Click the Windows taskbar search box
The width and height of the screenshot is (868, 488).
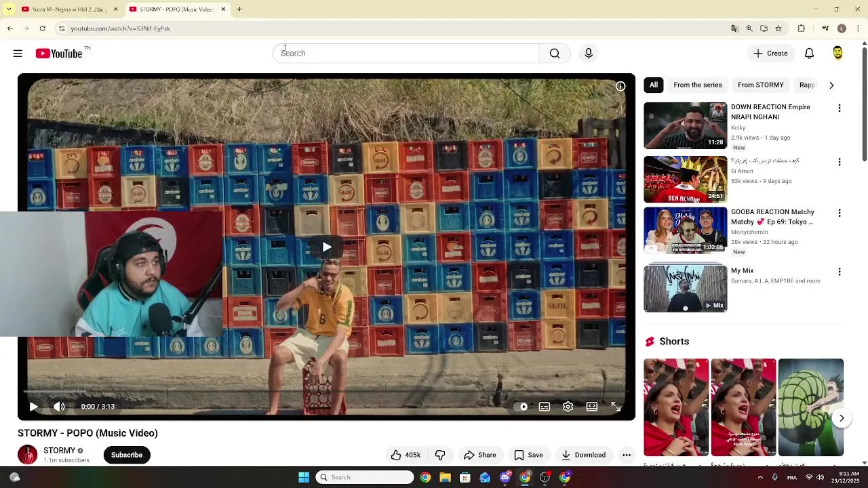pos(365,477)
